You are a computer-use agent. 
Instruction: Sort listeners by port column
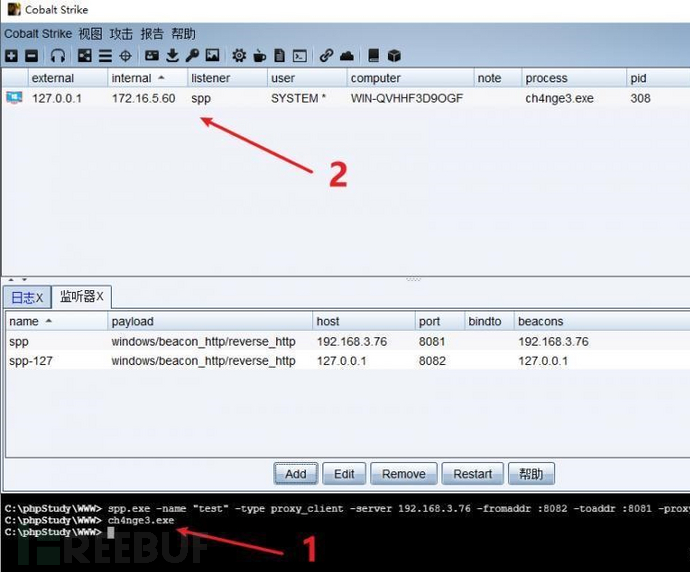click(x=440, y=321)
